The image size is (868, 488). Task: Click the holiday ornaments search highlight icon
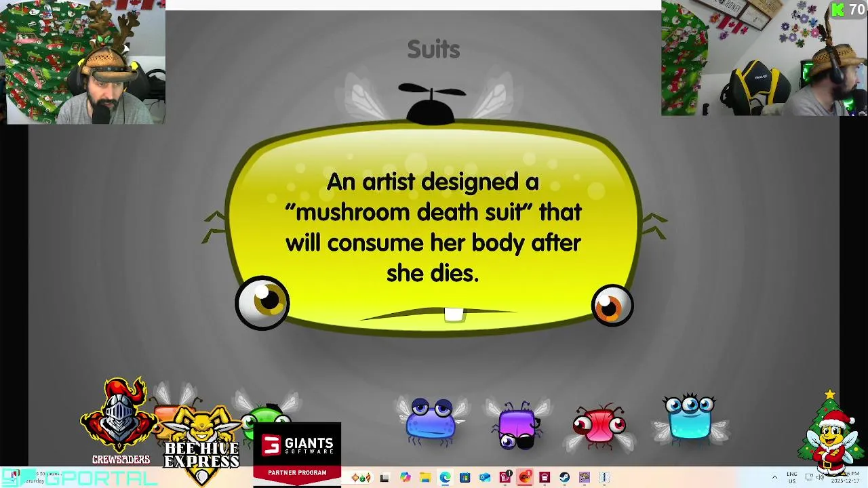coord(361,478)
